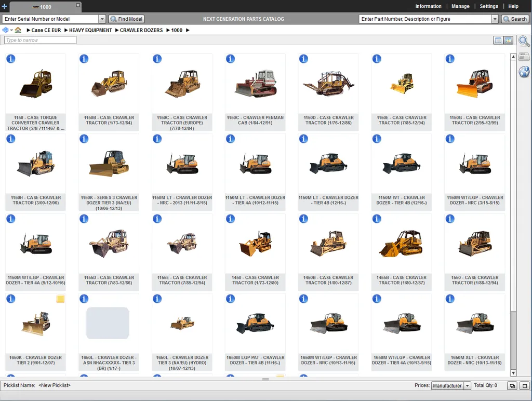The image size is (532, 401).
Task: Open the back history dropdown arrow
Action: coord(11,30)
